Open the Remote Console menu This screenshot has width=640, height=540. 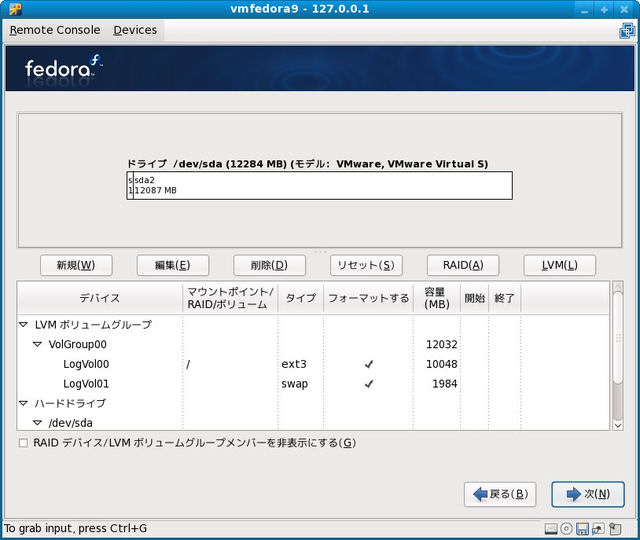coord(55,30)
